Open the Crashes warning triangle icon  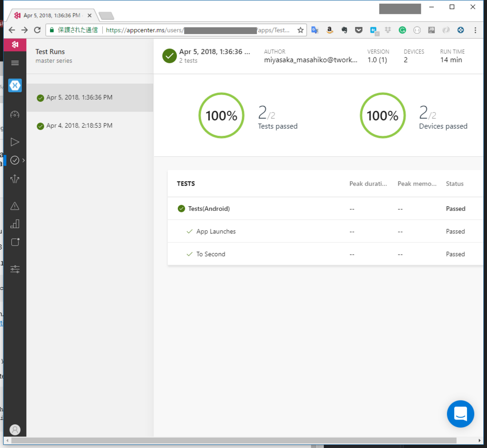(15, 206)
